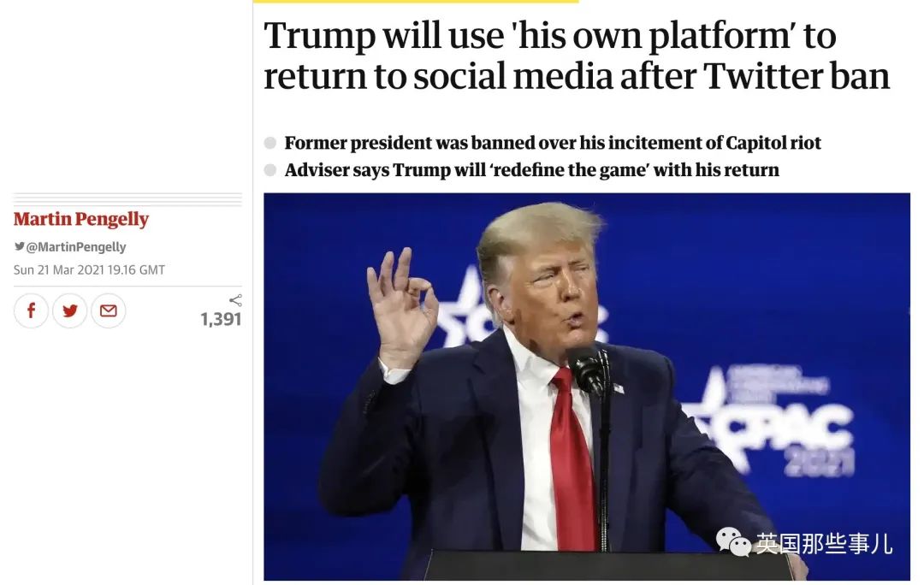This screenshot has height=585, width=924.
Task: Click the striped divider above the author name
Action: 127,199
